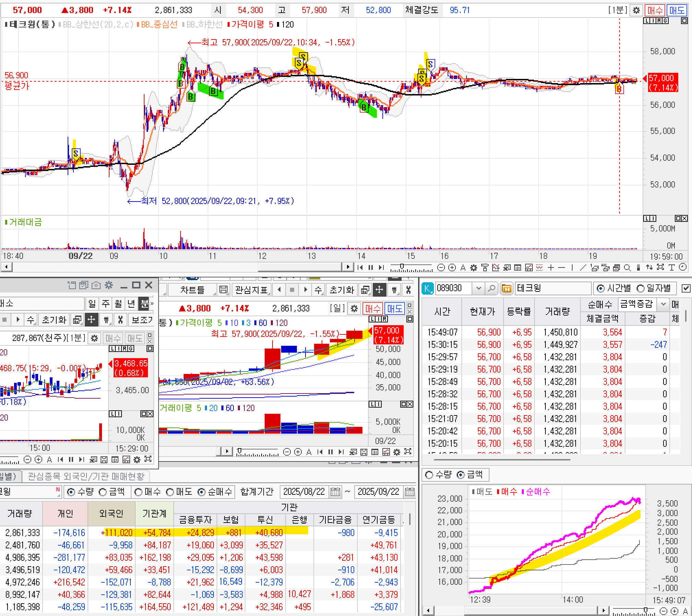692x616 pixels.
Task: Click the camera screenshot icon in window title bar
Action: click(x=96, y=285)
